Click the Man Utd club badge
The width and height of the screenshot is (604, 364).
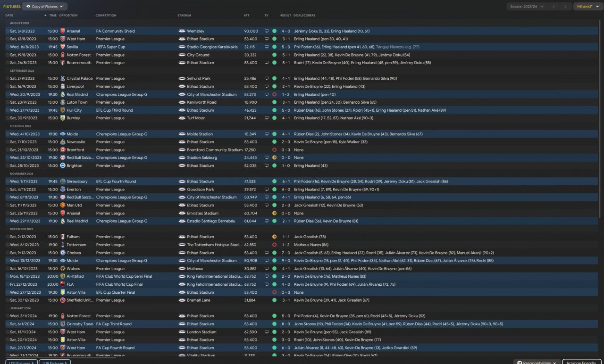click(x=63, y=206)
